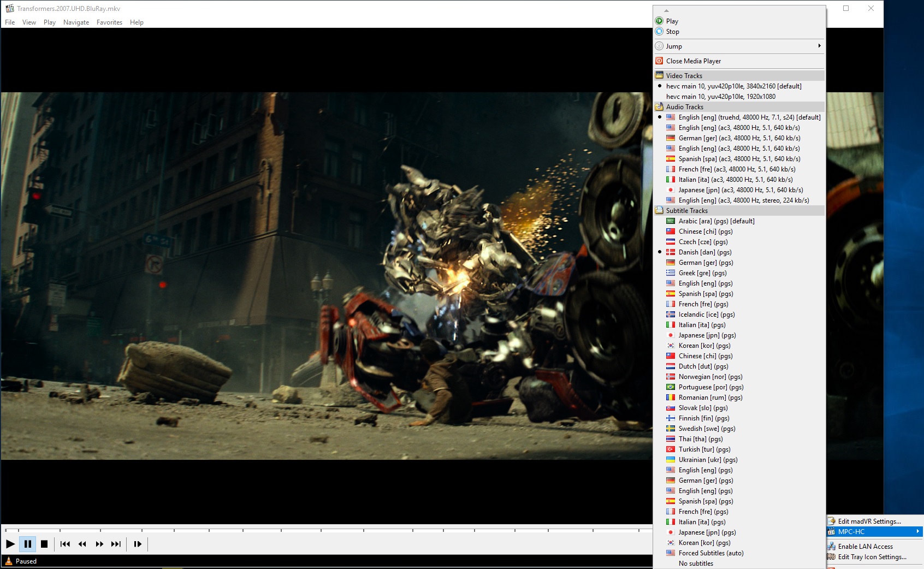Open the Navigate menu

coord(76,22)
